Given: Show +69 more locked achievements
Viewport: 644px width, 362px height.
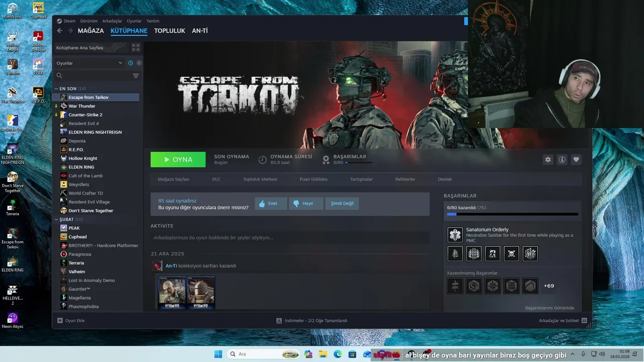Looking at the screenshot, I should pyautogui.click(x=549, y=286).
